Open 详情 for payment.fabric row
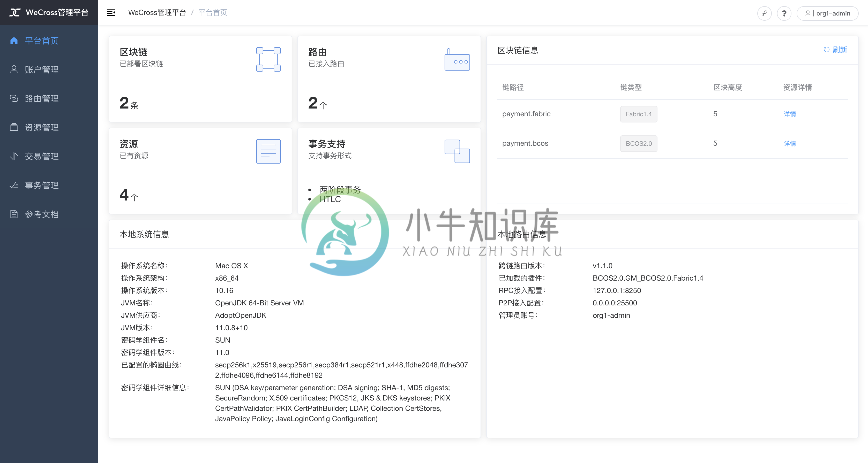Viewport: 868px width, 463px height. point(789,114)
